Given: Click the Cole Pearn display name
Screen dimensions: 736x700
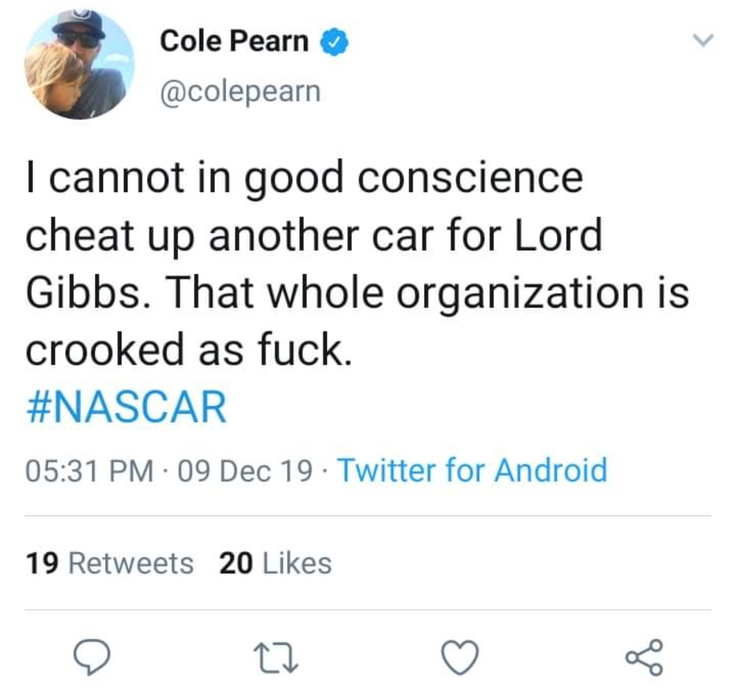Looking at the screenshot, I should (234, 42).
